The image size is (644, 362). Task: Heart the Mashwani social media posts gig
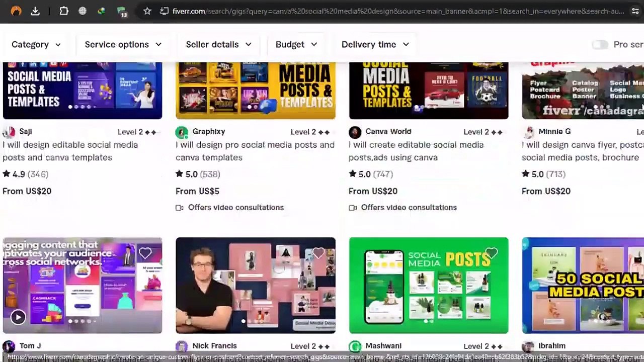pyautogui.click(x=491, y=253)
